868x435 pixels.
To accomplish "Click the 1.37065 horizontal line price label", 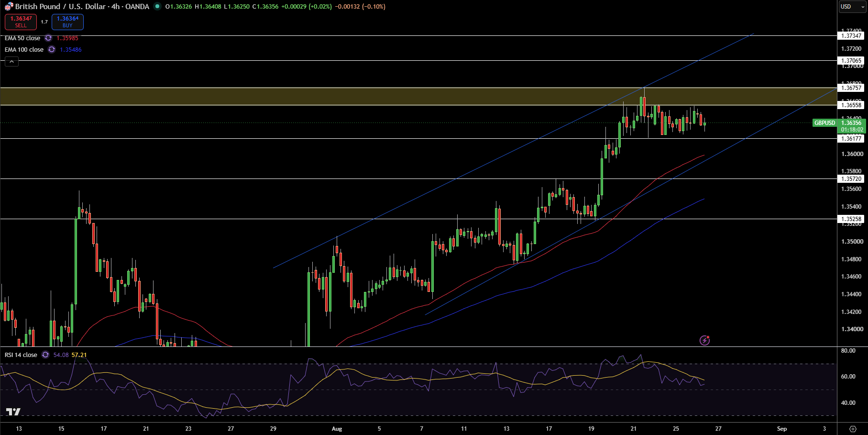I will [x=851, y=61].
